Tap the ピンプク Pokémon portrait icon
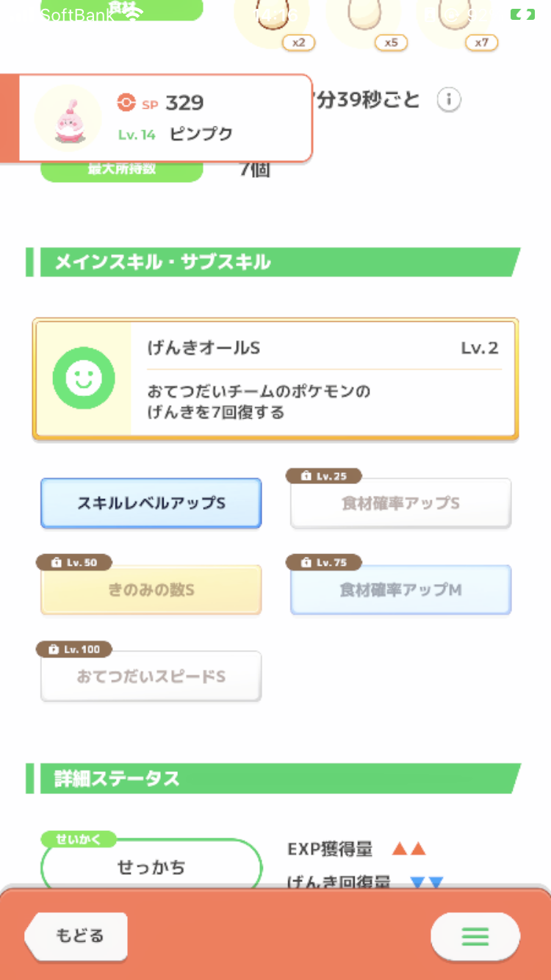551x980 pixels. [68, 118]
